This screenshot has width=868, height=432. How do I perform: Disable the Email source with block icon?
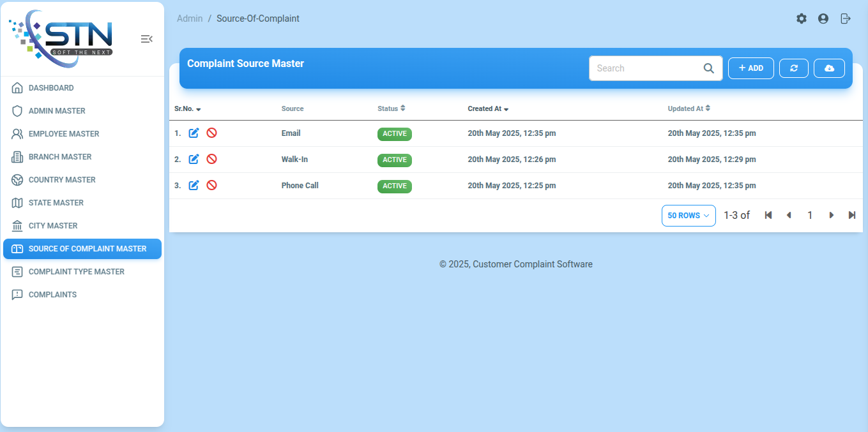tap(211, 133)
